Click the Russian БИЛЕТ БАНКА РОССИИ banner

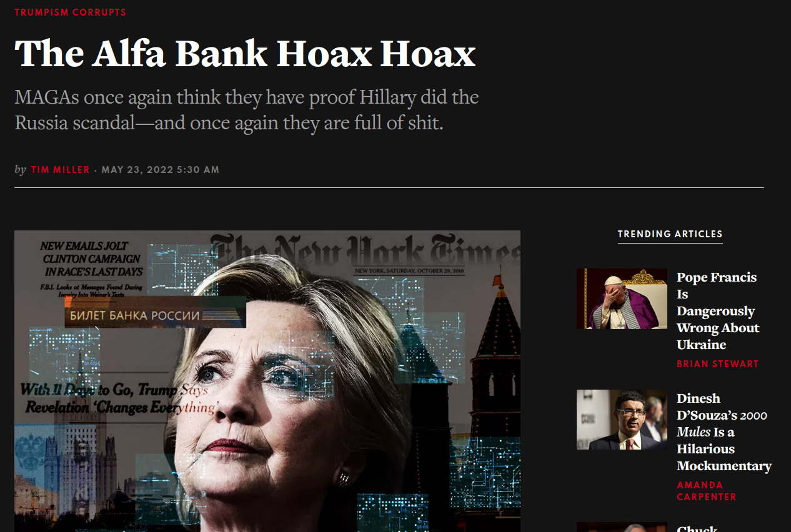coord(155,315)
